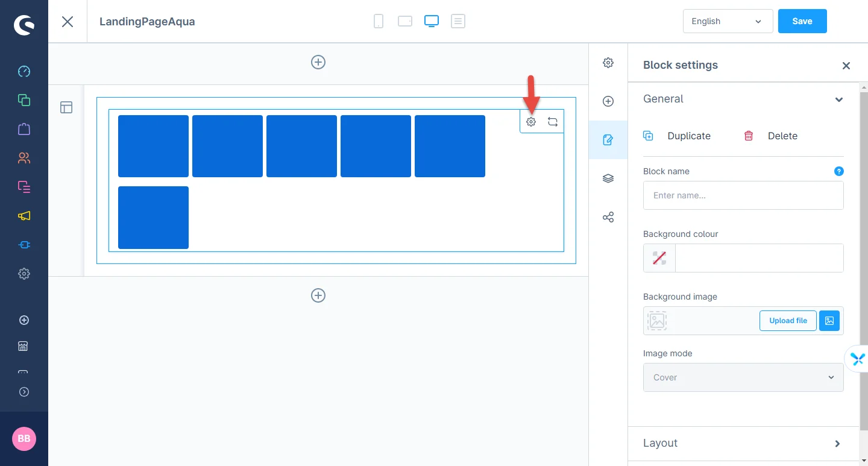This screenshot has width=868, height=466.
Task: Open Marketing menu in left sidebar
Action: pyautogui.click(x=24, y=216)
